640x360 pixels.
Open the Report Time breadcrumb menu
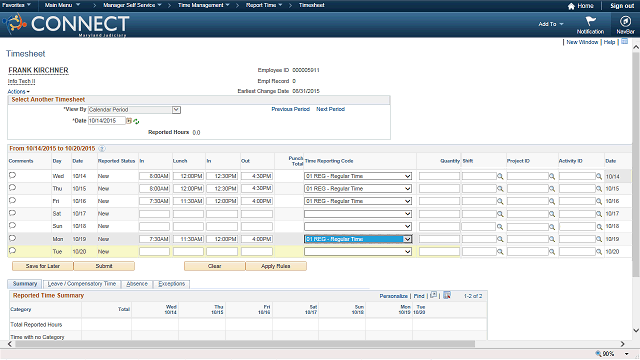point(264,5)
